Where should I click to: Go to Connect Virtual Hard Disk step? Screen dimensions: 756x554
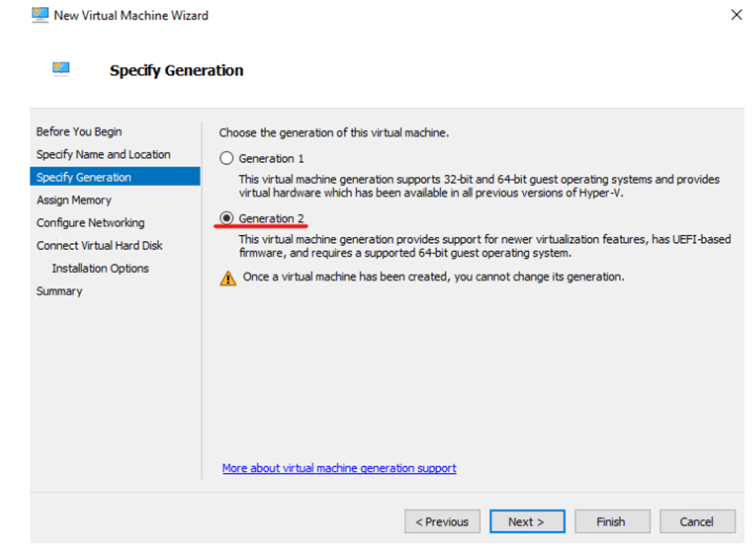pos(99,246)
